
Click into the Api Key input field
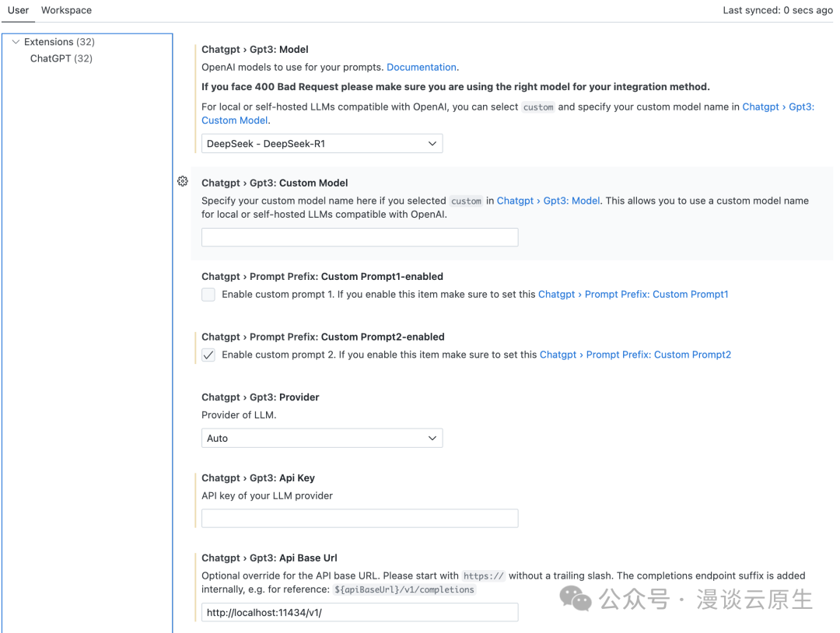pos(360,519)
